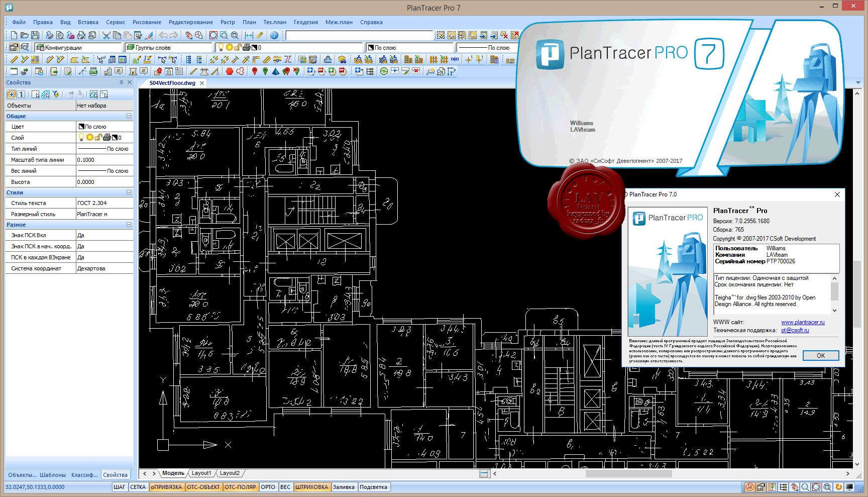Viewport: 868px width, 497px height.
Task: Click the Слой row color swatch value
Action: point(115,138)
